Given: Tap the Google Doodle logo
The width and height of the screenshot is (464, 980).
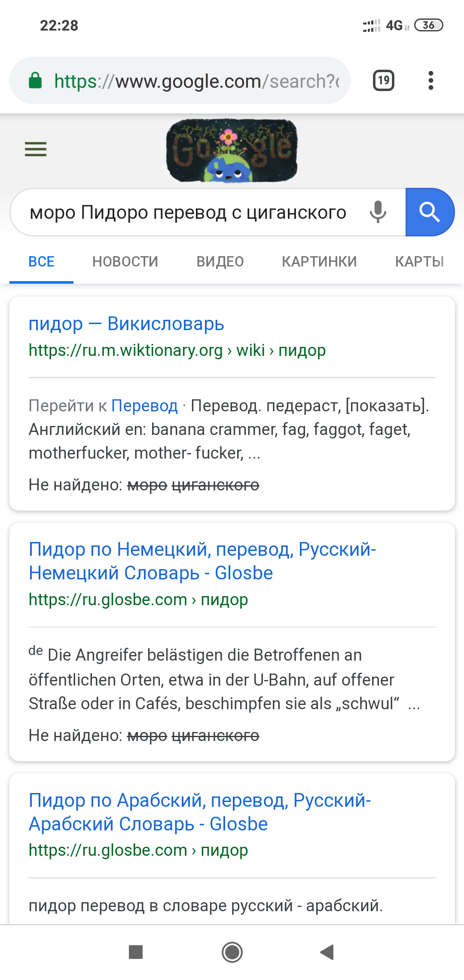Looking at the screenshot, I should 232,150.
